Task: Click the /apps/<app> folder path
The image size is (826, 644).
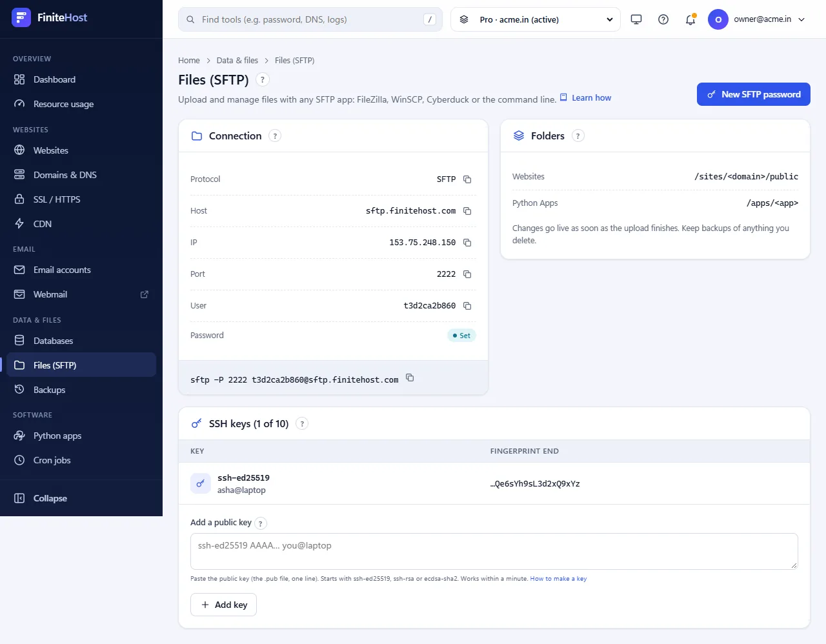Action: [x=772, y=203]
